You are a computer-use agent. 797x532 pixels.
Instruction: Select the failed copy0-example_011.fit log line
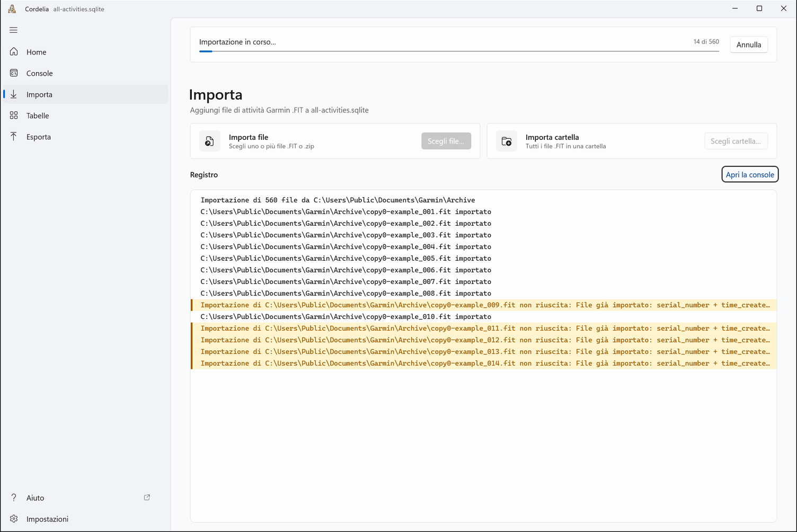pos(484,328)
